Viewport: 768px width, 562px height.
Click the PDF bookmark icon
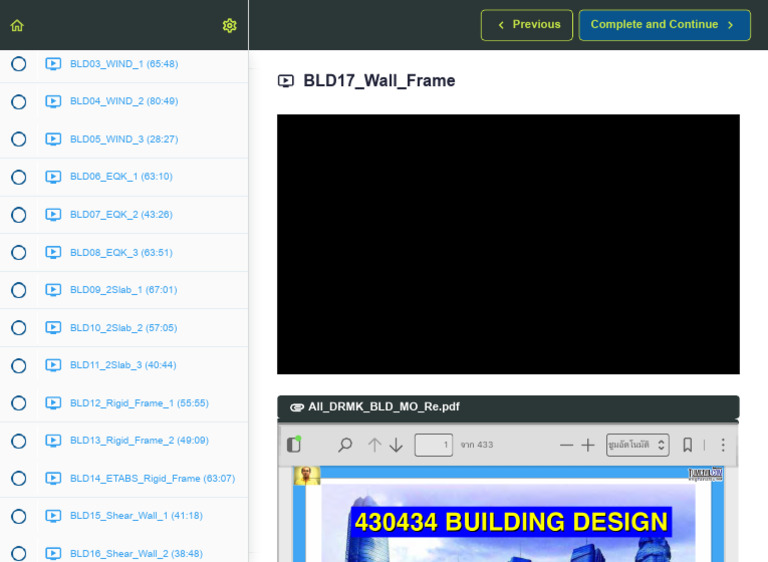pos(688,445)
